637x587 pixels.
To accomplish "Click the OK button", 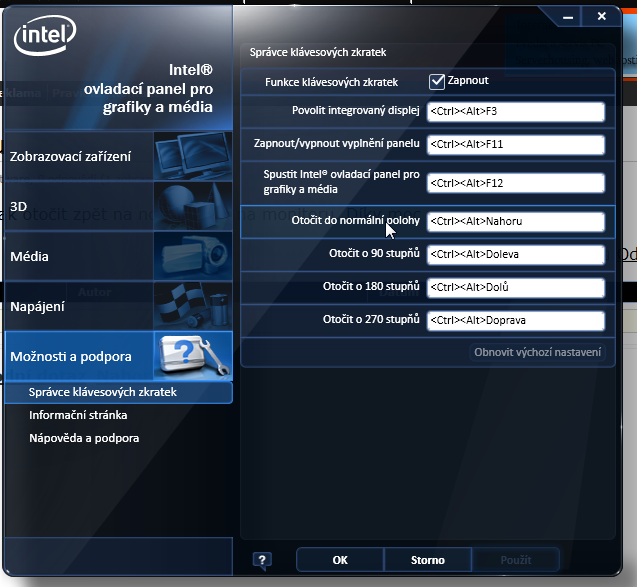I will pyautogui.click(x=340, y=560).
